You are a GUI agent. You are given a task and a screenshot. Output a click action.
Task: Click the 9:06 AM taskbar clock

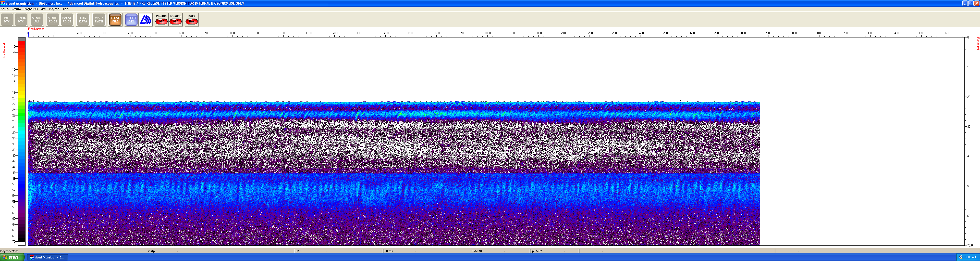(x=971, y=257)
